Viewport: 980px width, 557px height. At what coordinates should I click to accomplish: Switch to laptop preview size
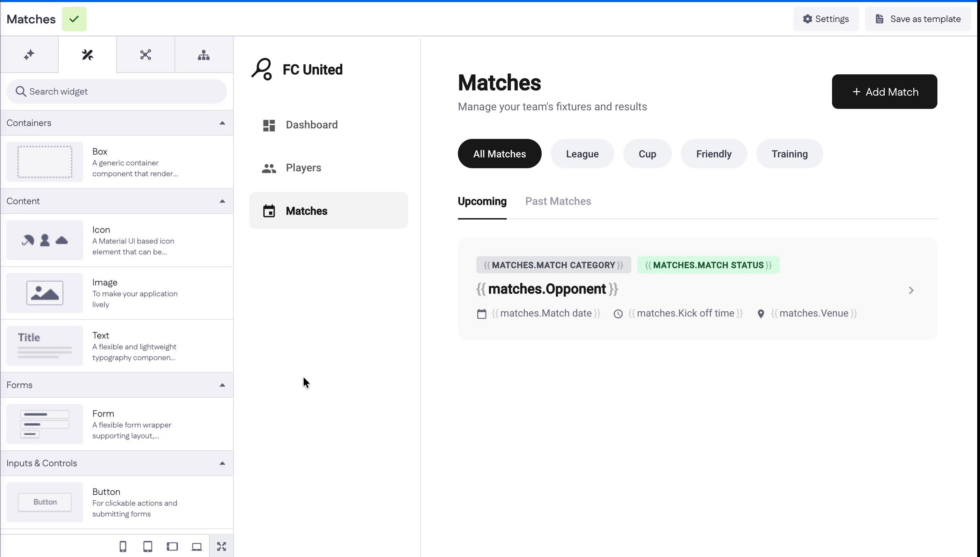(x=196, y=546)
